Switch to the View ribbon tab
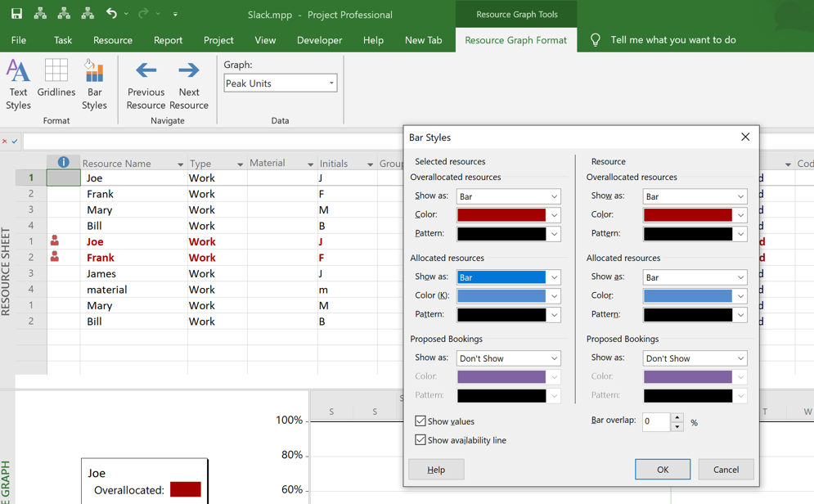The height and width of the screenshot is (504, 814). pos(265,40)
